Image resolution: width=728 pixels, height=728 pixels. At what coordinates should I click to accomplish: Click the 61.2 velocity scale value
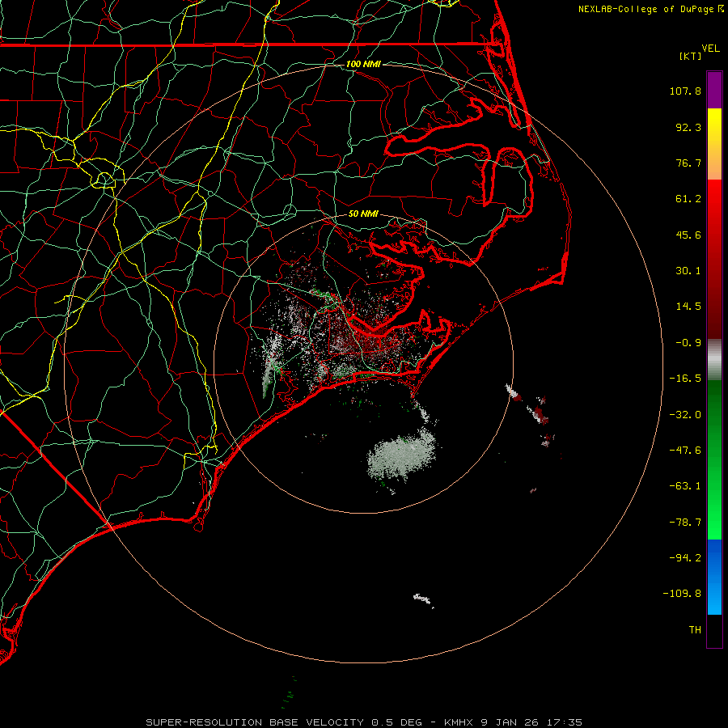[688, 199]
